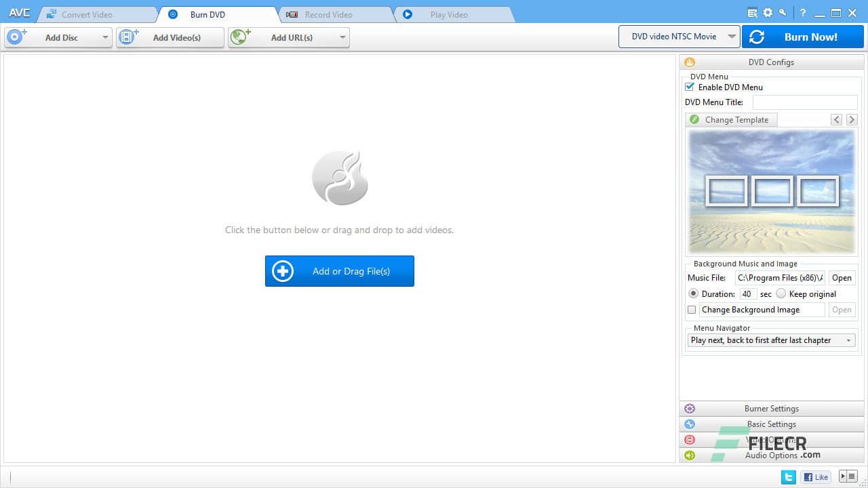
Task: Click the Add or Drag File(s) button
Action: [339, 271]
